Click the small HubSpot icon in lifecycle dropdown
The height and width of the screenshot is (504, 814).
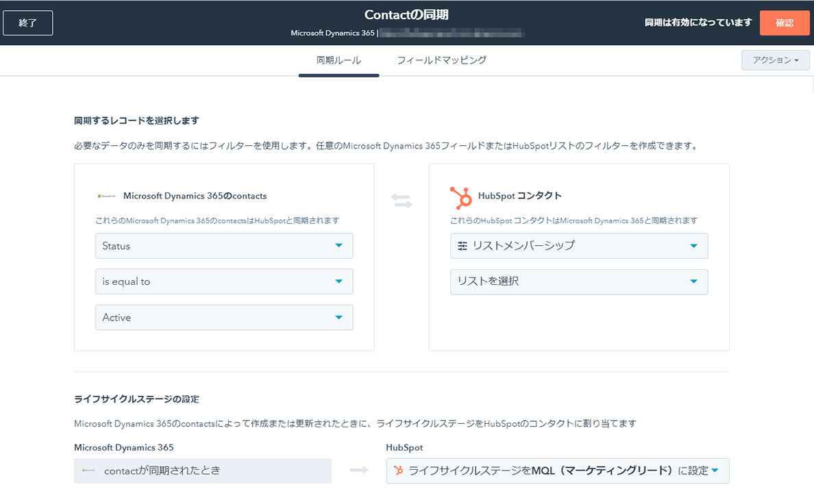click(x=398, y=470)
